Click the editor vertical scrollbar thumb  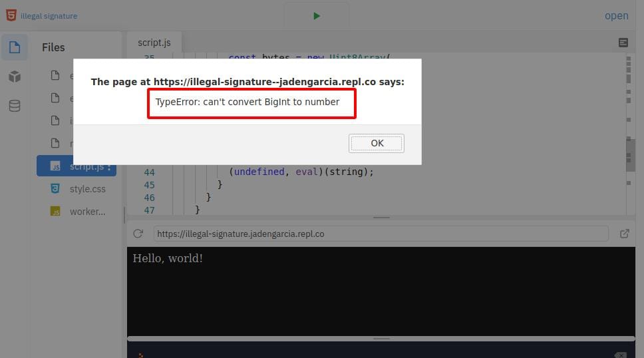click(630, 155)
